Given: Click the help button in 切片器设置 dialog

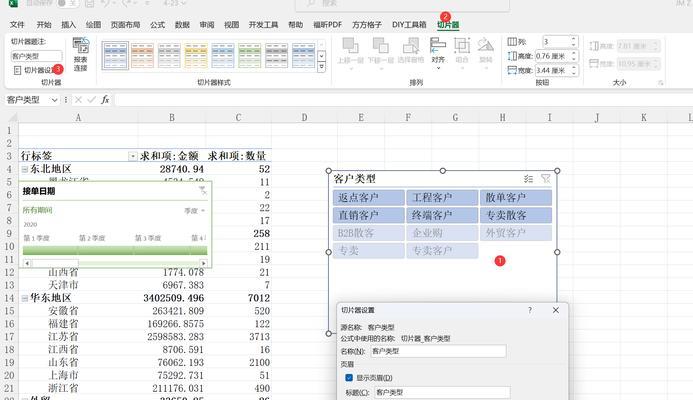Looking at the screenshot, I should 530,310.
